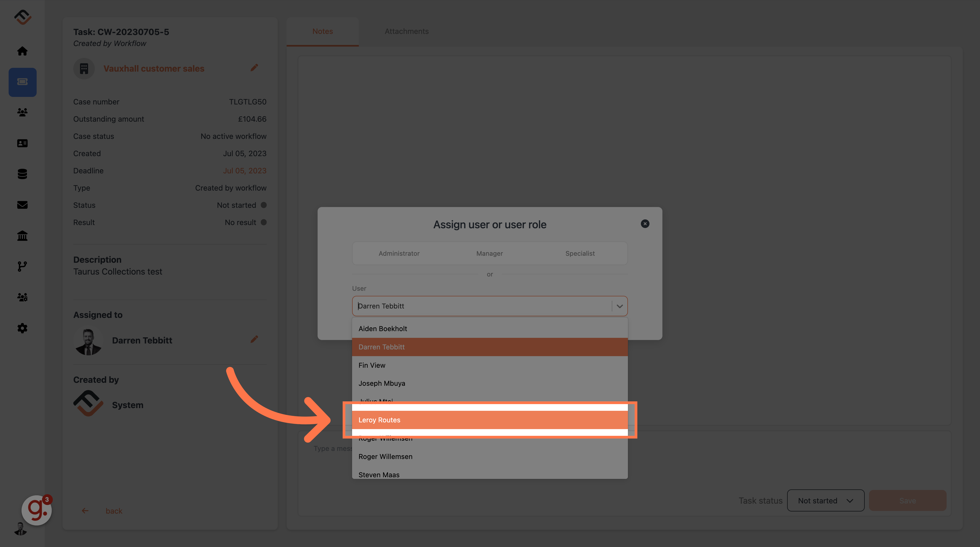The image size is (980, 547).
Task: Open the customers group icon in sidebar
Action: (22, 113)
